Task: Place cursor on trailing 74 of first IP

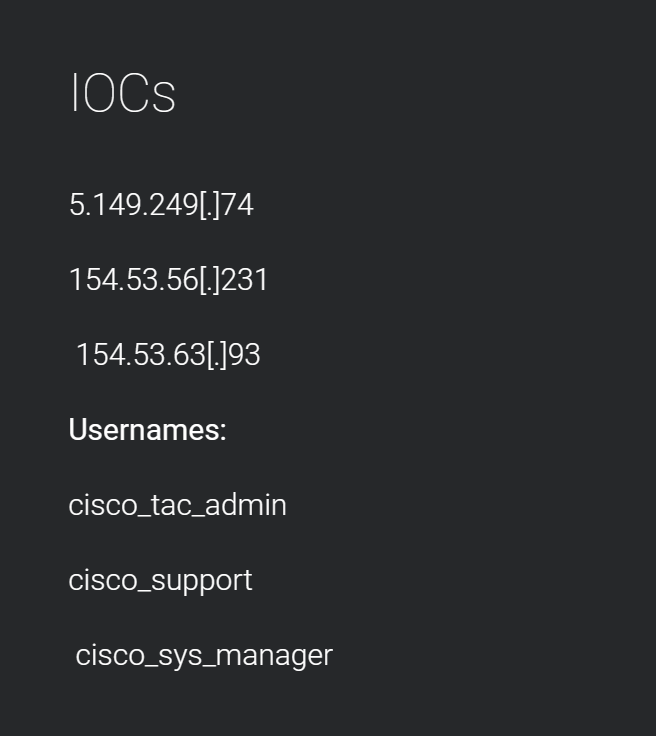Action: coord(237,205)
